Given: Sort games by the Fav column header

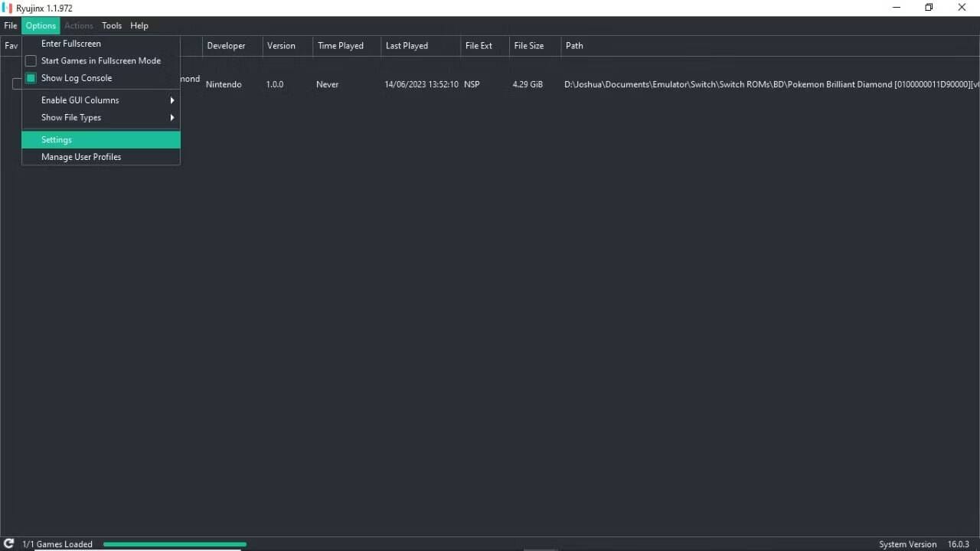Looking at the screenshot, I should coord(11,46).
